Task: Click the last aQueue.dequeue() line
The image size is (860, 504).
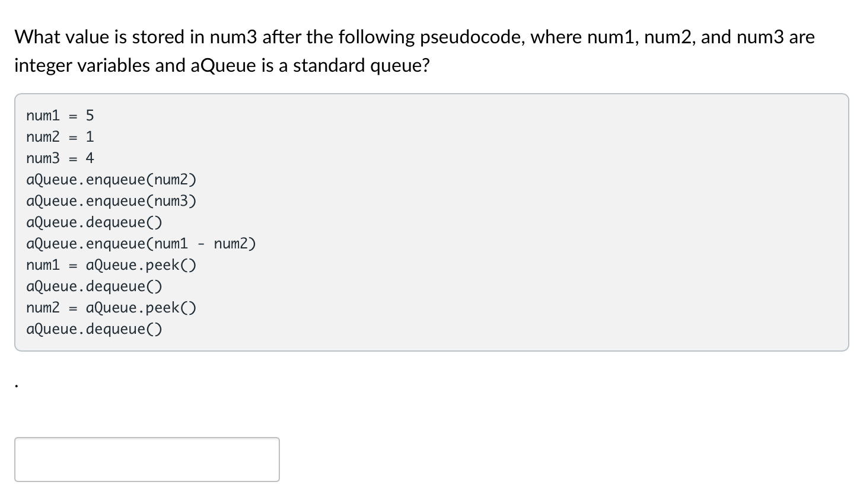Action: point(94,329)
